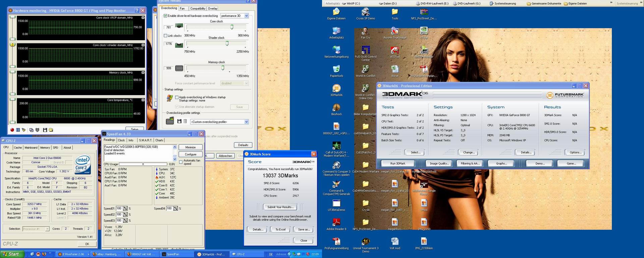Select the ATITool desktop icon
644x258 pixels.
395,52
